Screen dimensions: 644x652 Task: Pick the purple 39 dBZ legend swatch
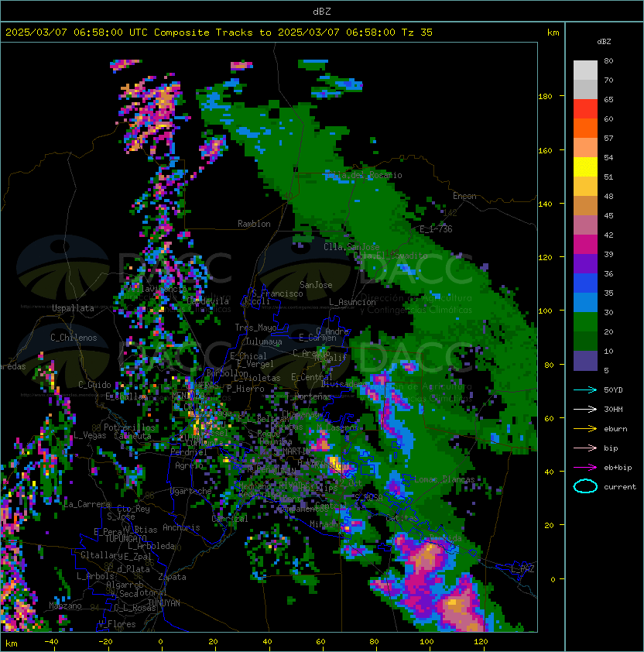click(585, 263)
